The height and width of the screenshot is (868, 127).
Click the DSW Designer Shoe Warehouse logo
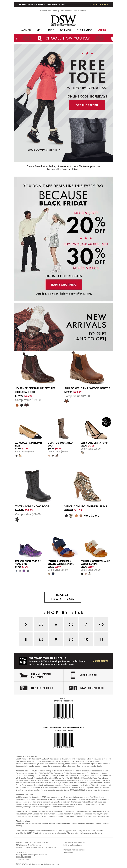click(63, 20)
